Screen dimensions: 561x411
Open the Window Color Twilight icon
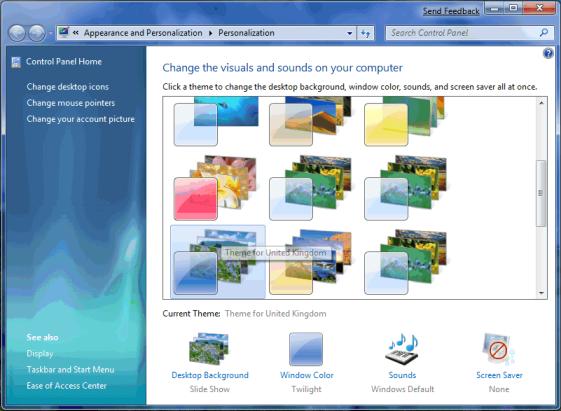306,349
